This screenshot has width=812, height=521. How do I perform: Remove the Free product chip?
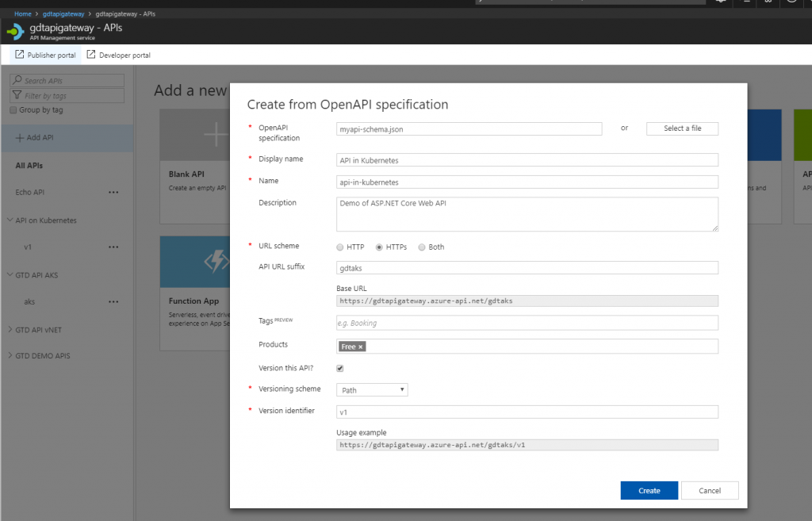pyautogui.click(x=362, y=346)
